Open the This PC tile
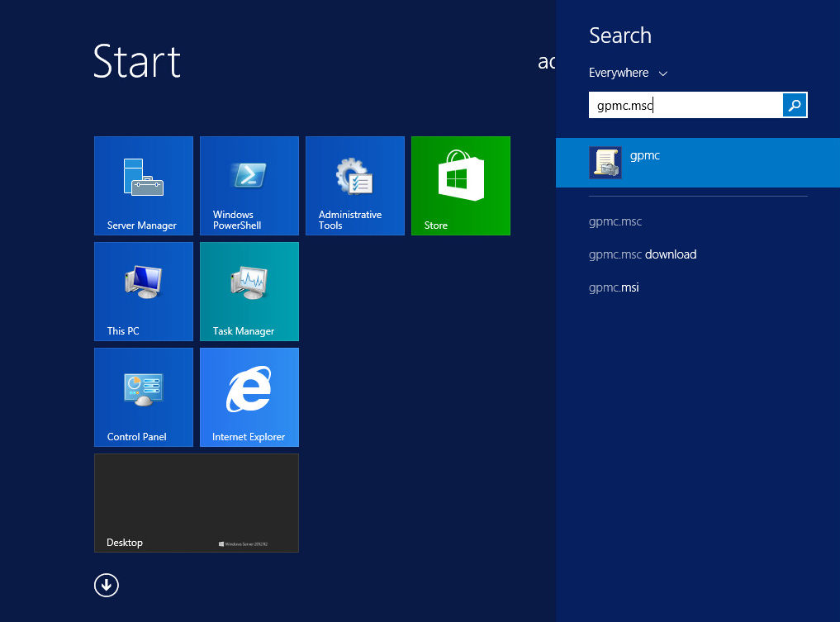 (144, 292)
